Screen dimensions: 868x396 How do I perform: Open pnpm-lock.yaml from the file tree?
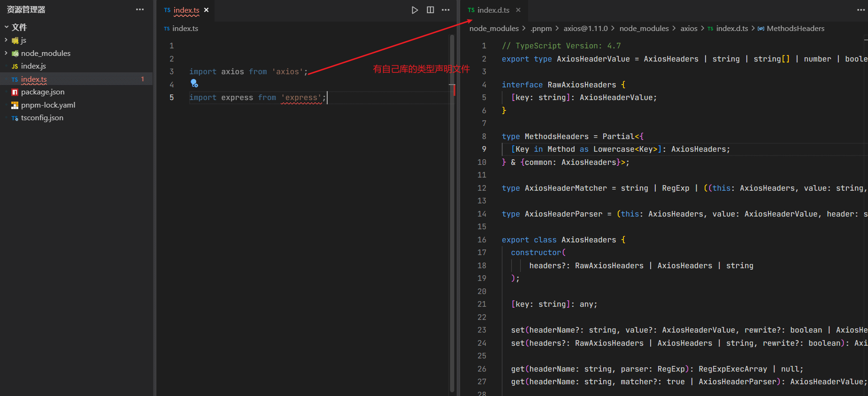[48, 105]
